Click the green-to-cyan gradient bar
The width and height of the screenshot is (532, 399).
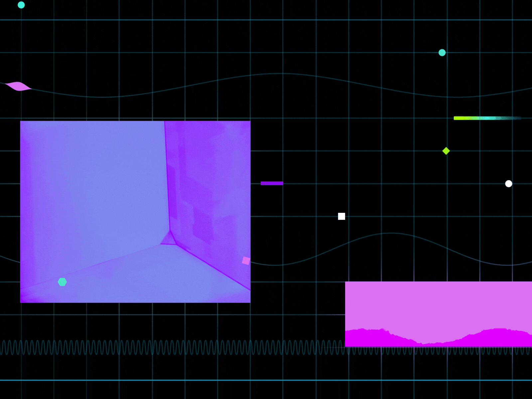point(487,118)
